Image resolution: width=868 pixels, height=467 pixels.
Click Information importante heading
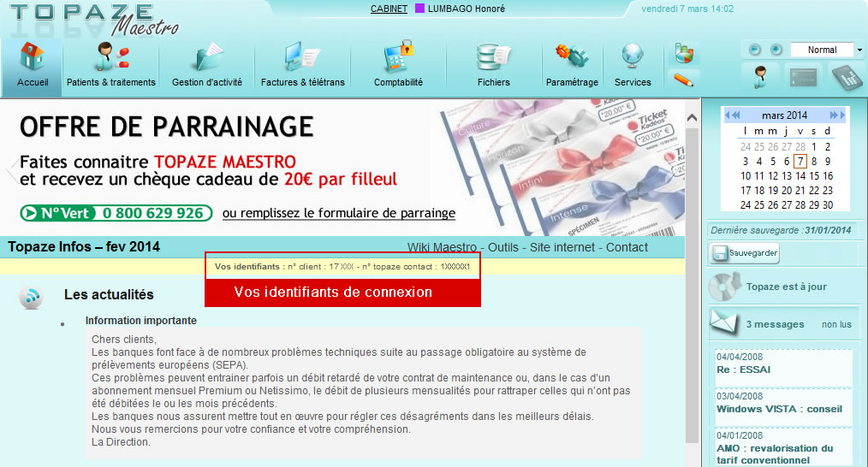140,321
